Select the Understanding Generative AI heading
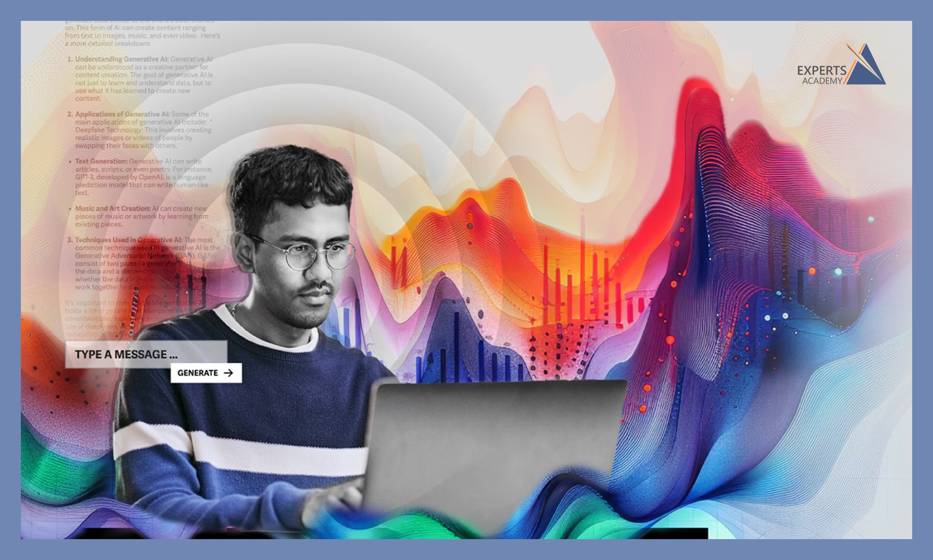The height and width of the screenshot is (560, 933). point(122,59)
